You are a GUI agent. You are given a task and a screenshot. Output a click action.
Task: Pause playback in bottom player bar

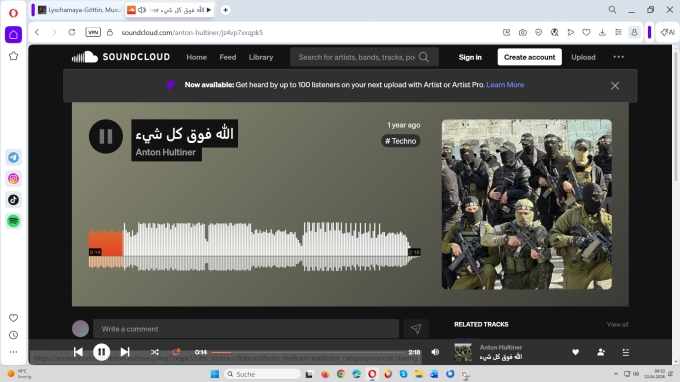pos(101,352)
